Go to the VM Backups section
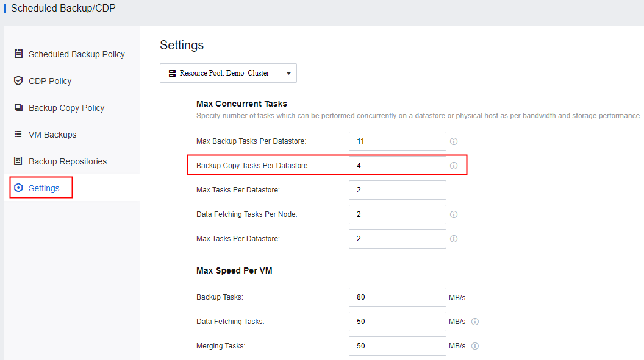Viewport: 644px width, 360px height. [52, 135]
